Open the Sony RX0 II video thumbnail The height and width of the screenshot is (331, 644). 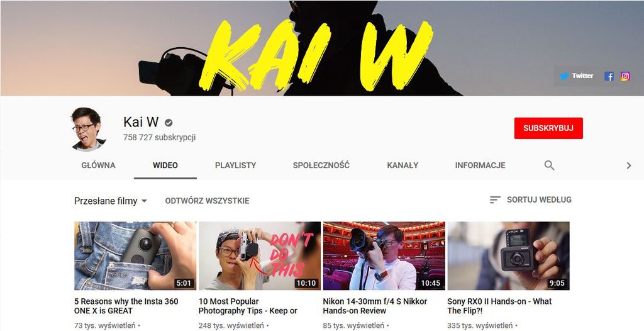[x=508, y=255]
